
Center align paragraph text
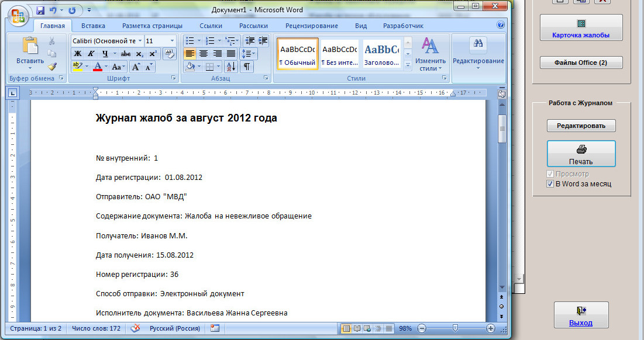[x=204, y=54]
